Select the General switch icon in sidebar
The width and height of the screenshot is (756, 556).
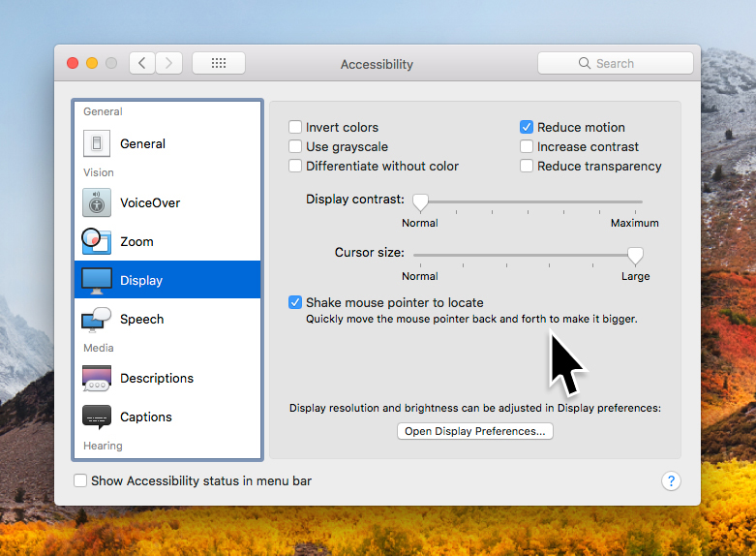click(97, 143)
